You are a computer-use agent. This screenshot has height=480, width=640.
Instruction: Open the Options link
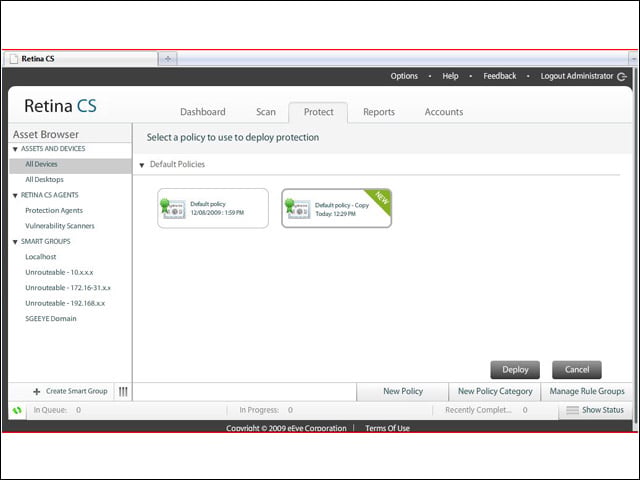tap(404, 76)
